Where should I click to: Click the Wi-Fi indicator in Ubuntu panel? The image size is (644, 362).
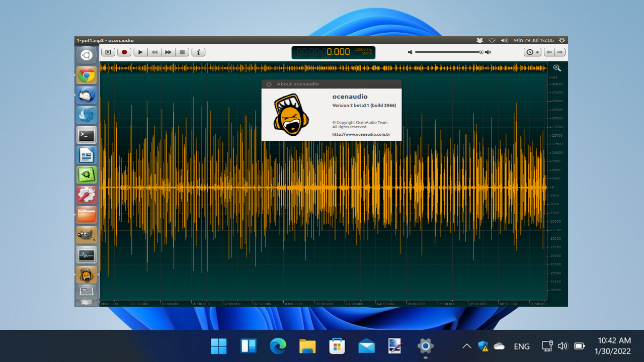coord(492,40)
